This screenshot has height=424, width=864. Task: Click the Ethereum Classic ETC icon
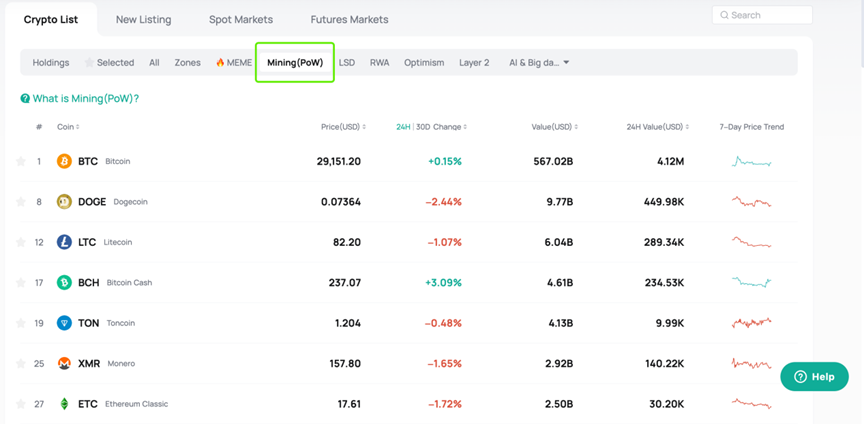[64, 404]
